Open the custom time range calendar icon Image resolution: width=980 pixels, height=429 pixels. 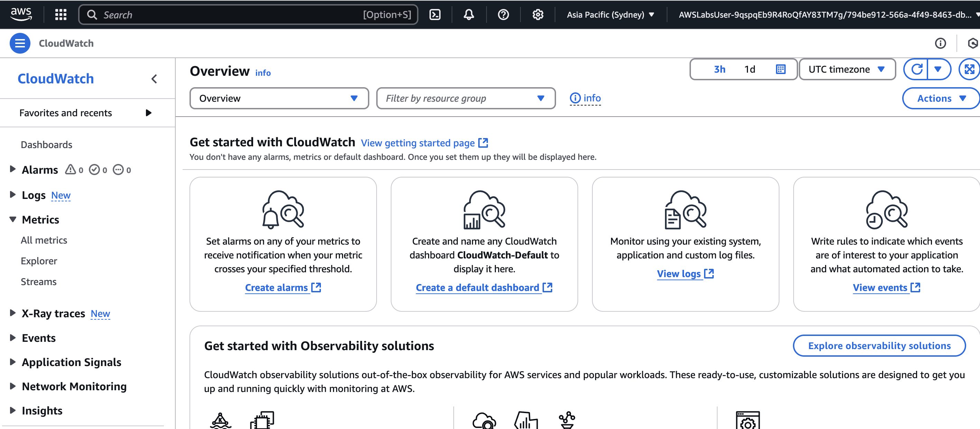(780, 69)
